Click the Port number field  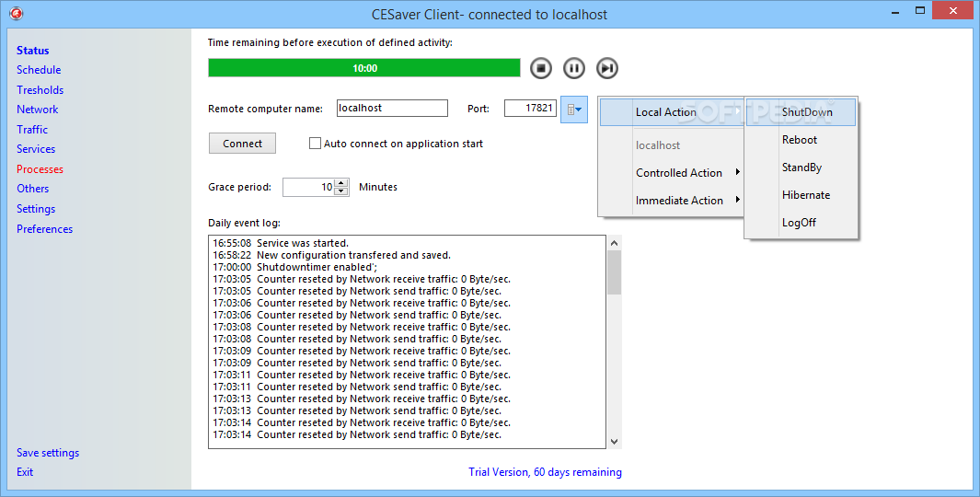pos(530,109)
